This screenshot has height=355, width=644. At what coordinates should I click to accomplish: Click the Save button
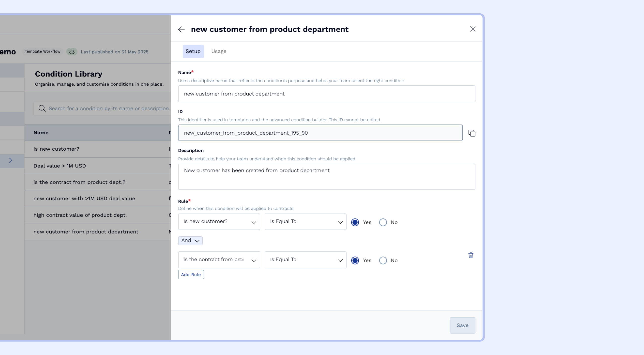462,325
